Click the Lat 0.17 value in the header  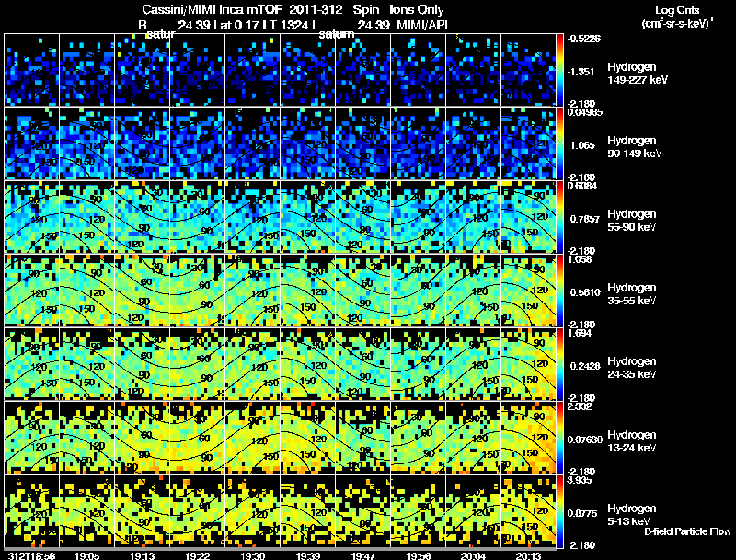(x=236, y=25)
